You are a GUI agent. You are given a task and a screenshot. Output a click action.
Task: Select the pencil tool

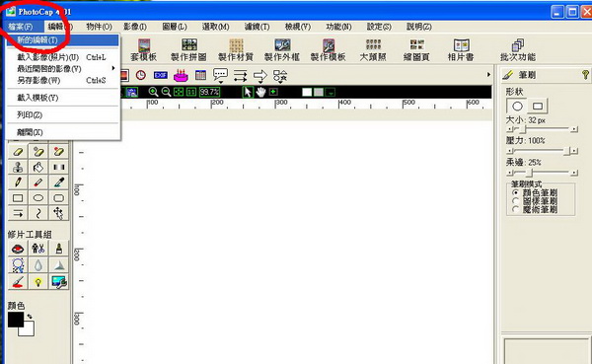pyautogui.click(x=18, y=182)
